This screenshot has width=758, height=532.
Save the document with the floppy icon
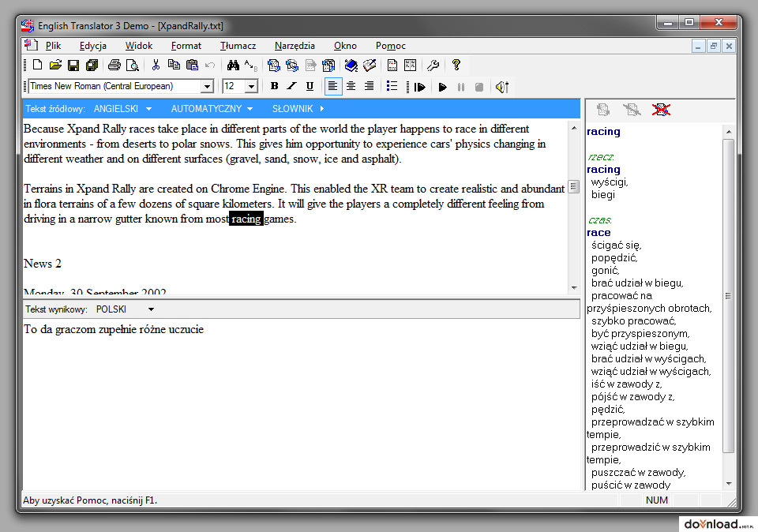click(x=73, y=65)
